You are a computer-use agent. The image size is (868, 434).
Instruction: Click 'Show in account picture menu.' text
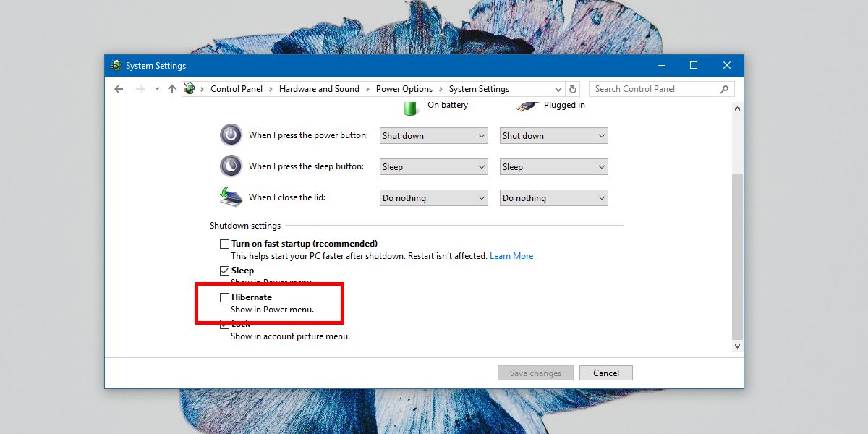pyautogui.click(x=291, y=336)
